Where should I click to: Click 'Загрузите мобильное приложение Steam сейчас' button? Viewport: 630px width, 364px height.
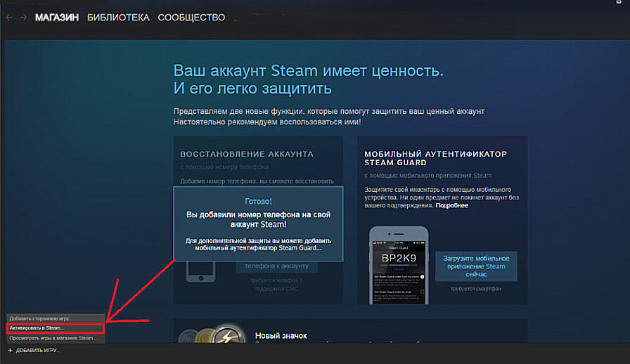[475, 267]
